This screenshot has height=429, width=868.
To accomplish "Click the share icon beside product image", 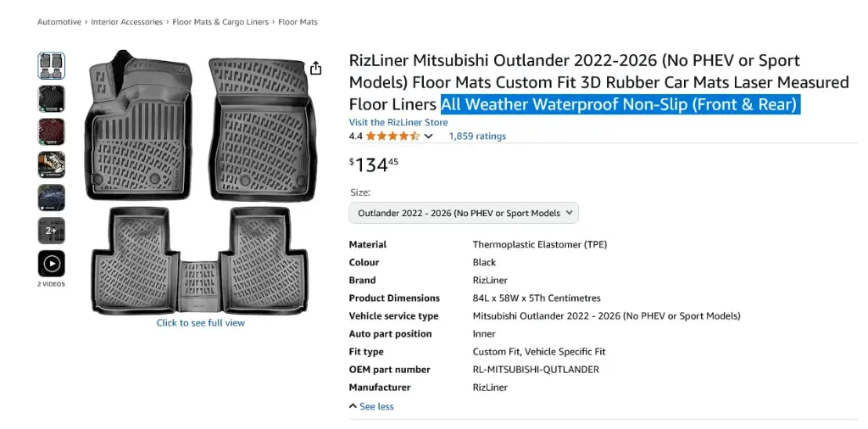I will click(316, 69).
